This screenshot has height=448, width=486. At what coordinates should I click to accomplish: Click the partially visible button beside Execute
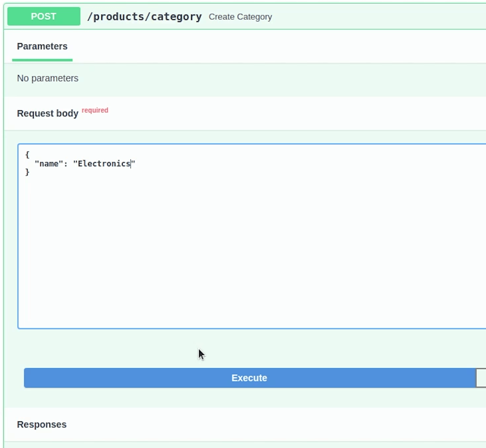[481, 378]
